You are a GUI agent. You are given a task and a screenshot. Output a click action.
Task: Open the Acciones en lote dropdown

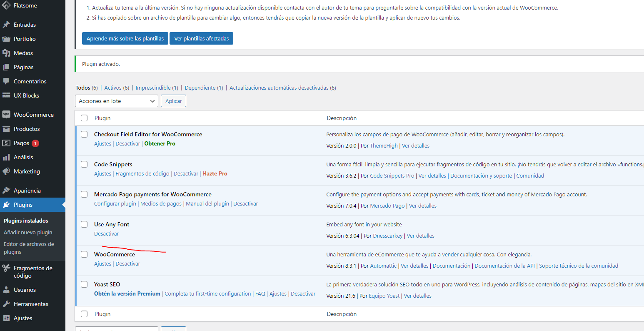coord(117,101)
